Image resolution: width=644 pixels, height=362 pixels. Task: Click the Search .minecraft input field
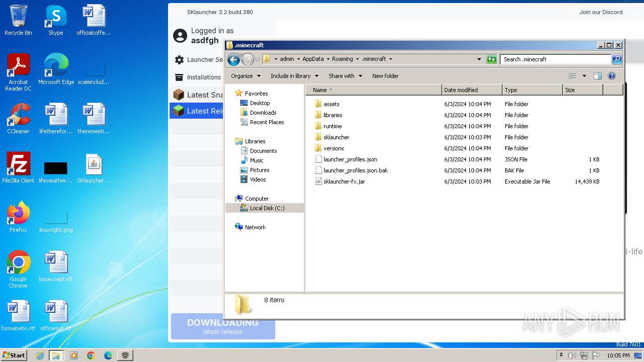(x=555, y=59)
